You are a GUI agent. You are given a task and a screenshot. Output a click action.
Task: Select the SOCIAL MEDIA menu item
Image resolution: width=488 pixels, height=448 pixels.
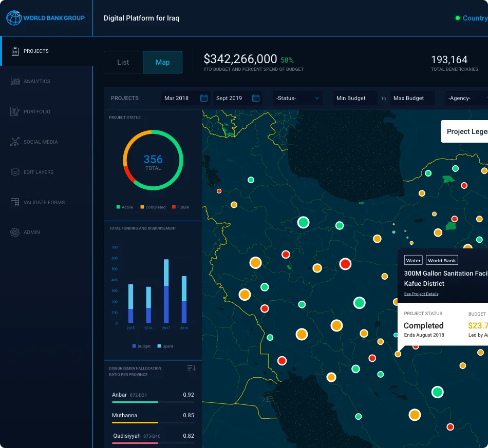coord(41,142)
